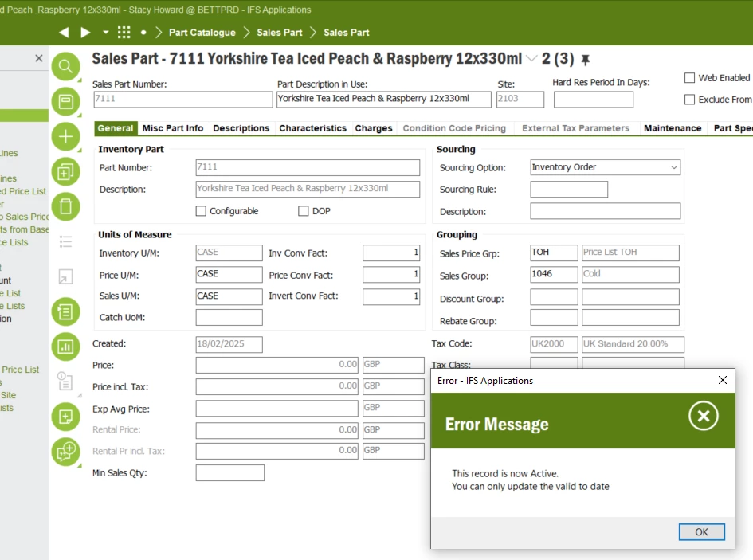This screenshot has width=753, height=560.
Task: Toggle the Exclude From checkbox
Action: (689, 100)
